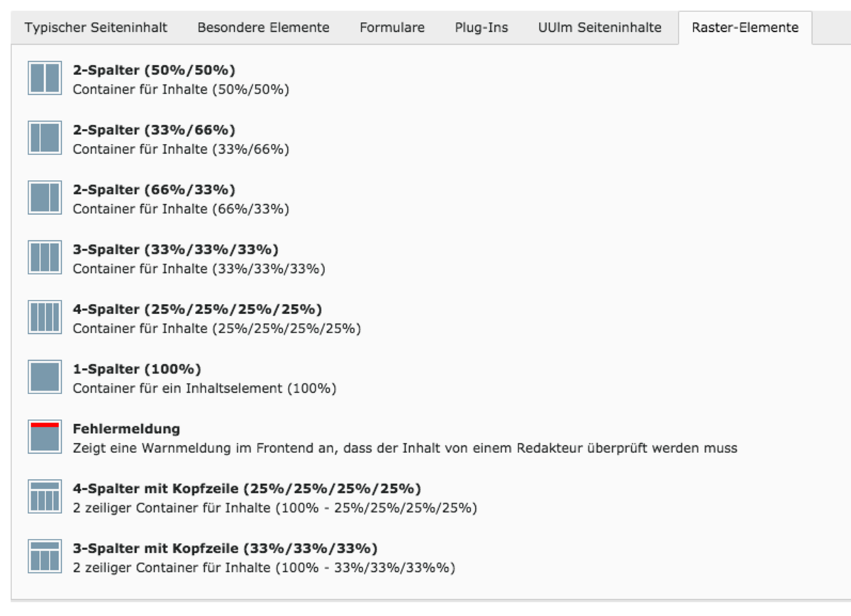Select the Raster-Elemente tab
Viewport: 851px width, 616px height.
(x=745, y=28)
